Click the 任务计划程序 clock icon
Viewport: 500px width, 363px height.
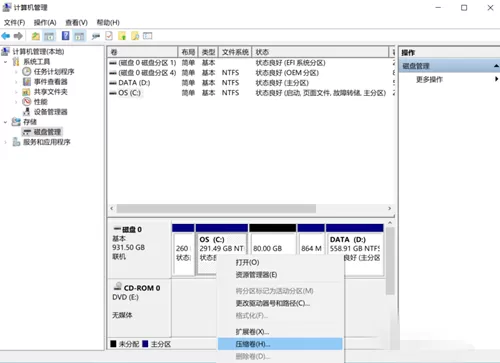27,72
